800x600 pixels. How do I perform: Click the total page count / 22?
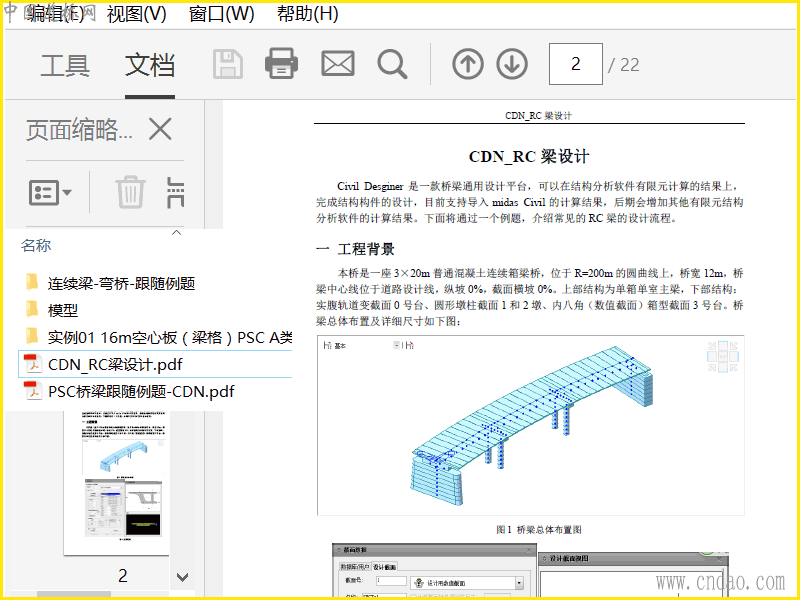click(623, 65)
